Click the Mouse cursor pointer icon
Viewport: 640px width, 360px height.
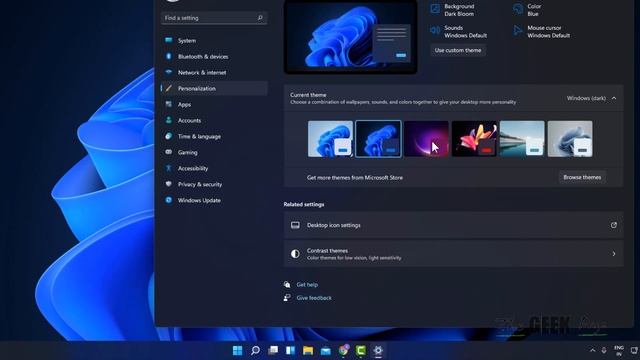pyautogui.click(x=518, y=31)
